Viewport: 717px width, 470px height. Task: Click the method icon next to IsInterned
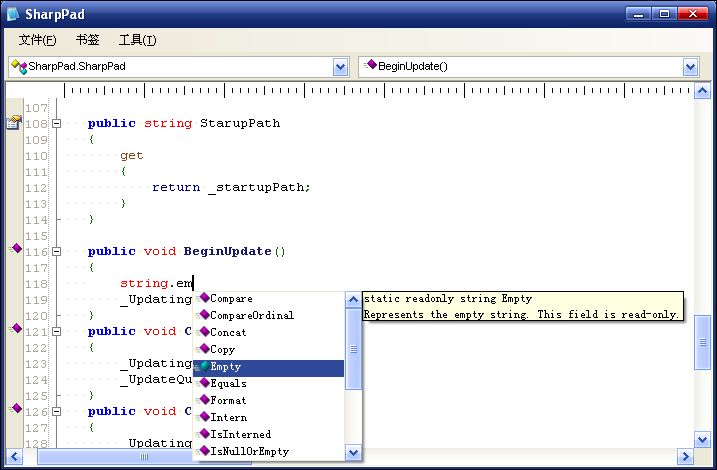[x=203, y=434]
